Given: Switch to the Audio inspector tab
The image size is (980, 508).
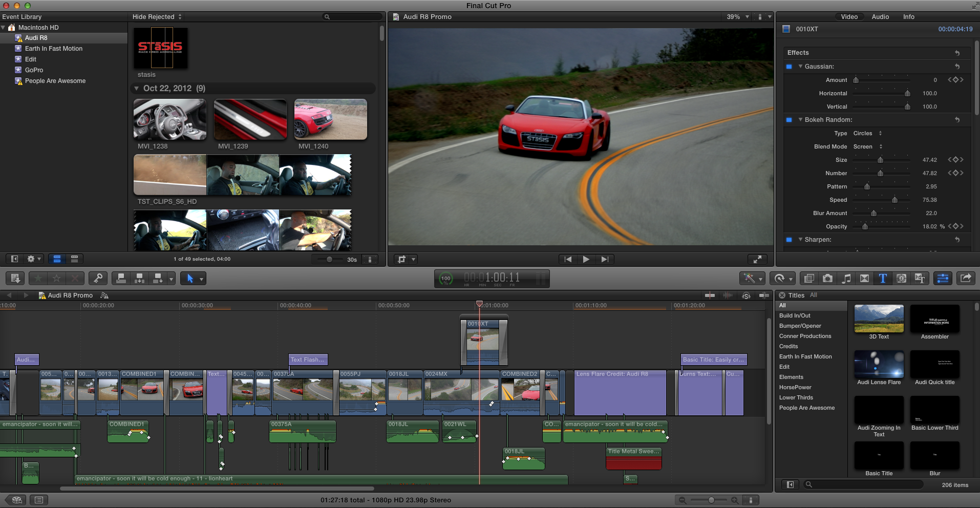Looking at the screenshot, I should pyautogui.click(x=880, y=17).
